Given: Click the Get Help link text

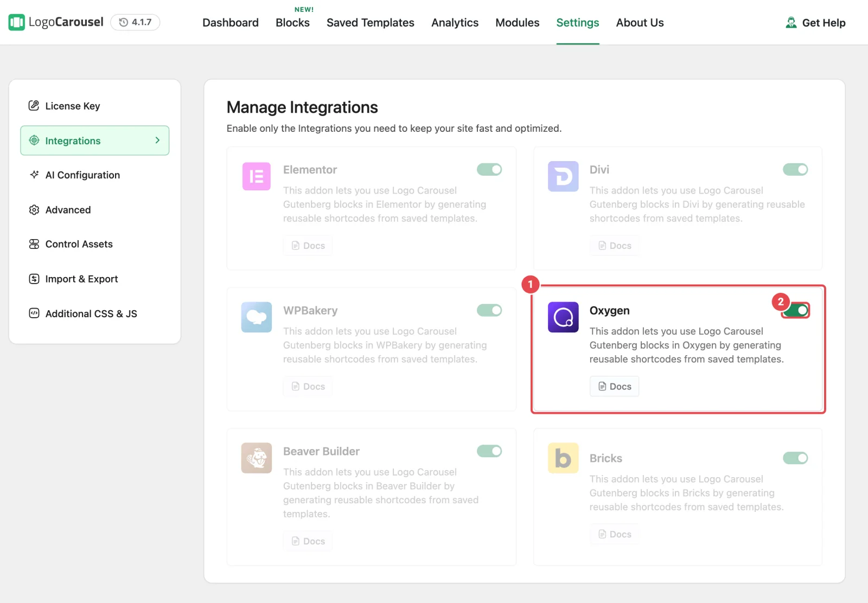Looking at the screenshot, I should [x=824, y=23].
